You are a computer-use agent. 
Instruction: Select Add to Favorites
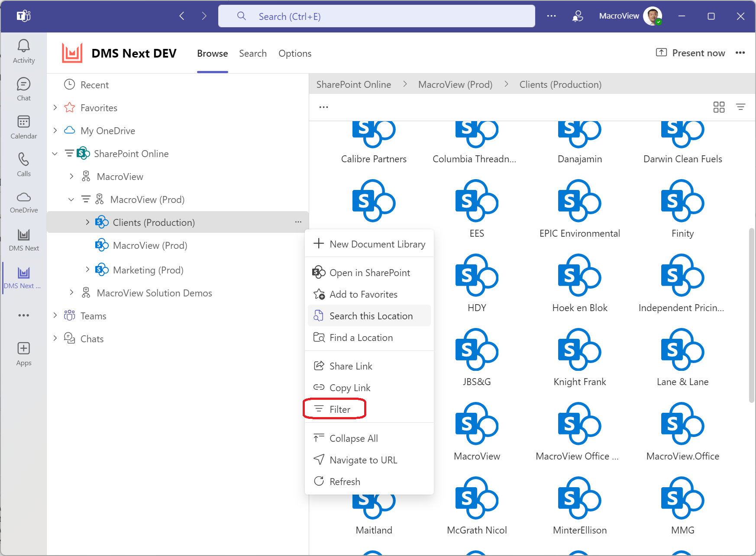tap(369, 294)
